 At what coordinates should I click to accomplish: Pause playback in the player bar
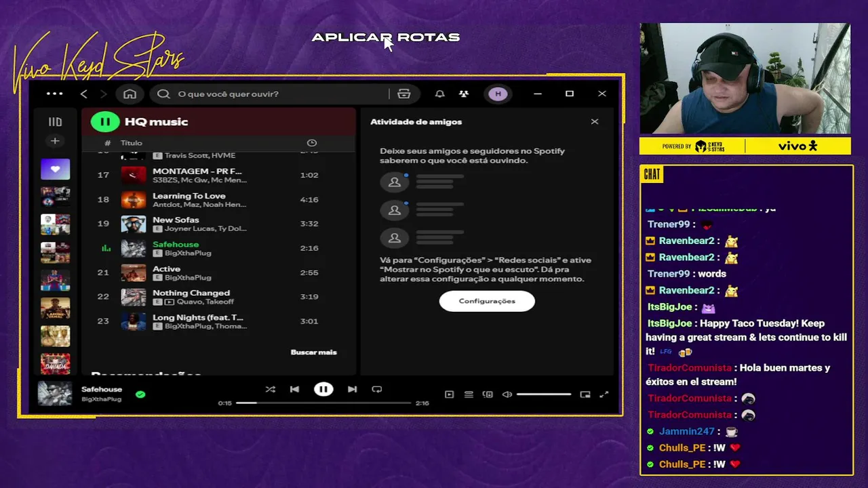(x=323, y=389)
